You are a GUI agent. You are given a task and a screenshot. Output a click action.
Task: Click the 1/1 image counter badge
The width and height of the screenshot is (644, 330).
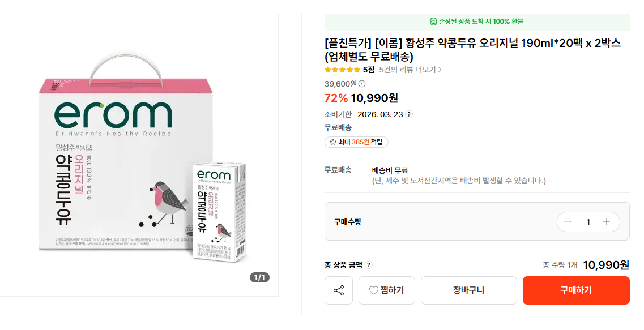coord(259,277)
